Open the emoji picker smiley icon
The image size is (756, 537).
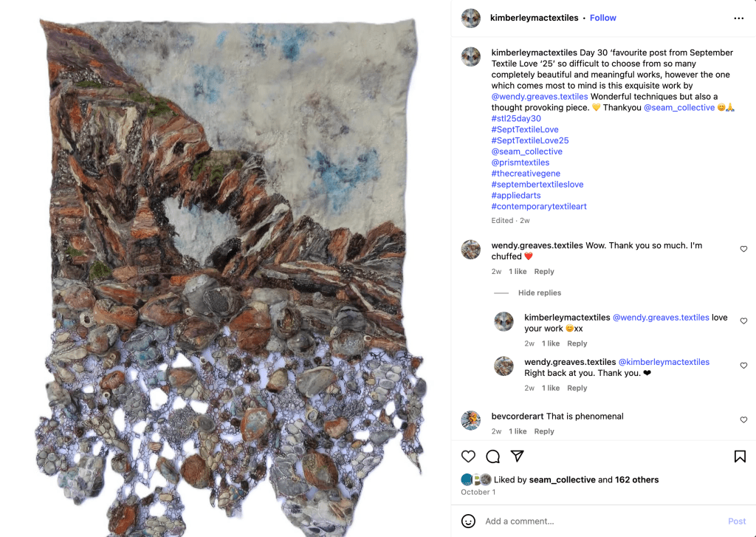tap(468, 521)
